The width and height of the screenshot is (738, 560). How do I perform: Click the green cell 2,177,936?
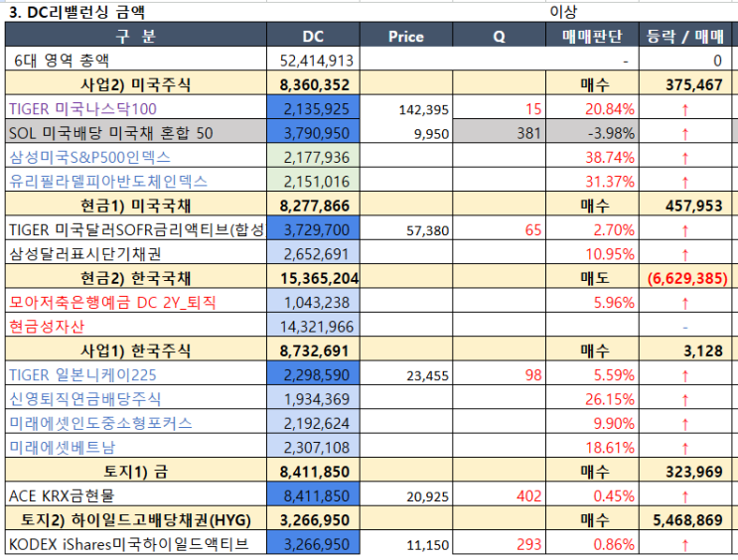coord(313,157)
